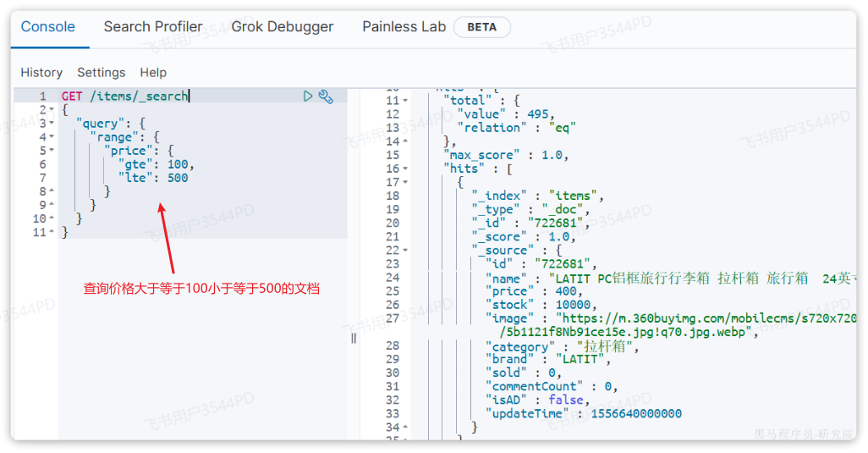The image size is (868, 453).
Task: Run the request with the play icon
Action: coord(308,97)
